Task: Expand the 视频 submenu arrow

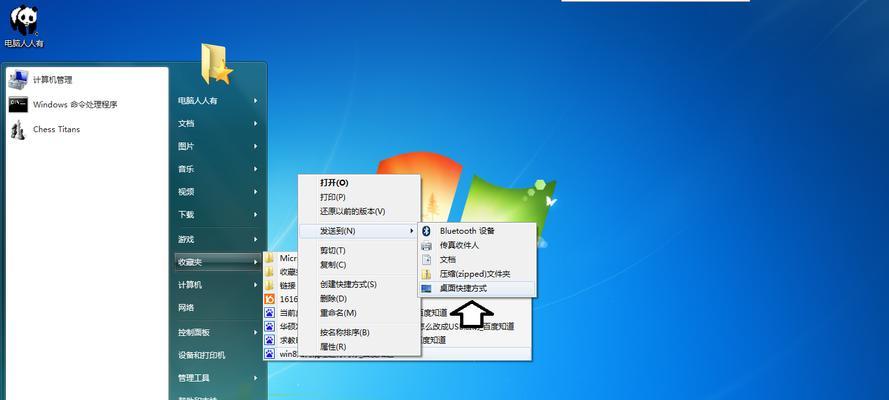Action: click(x=256, y=192)
